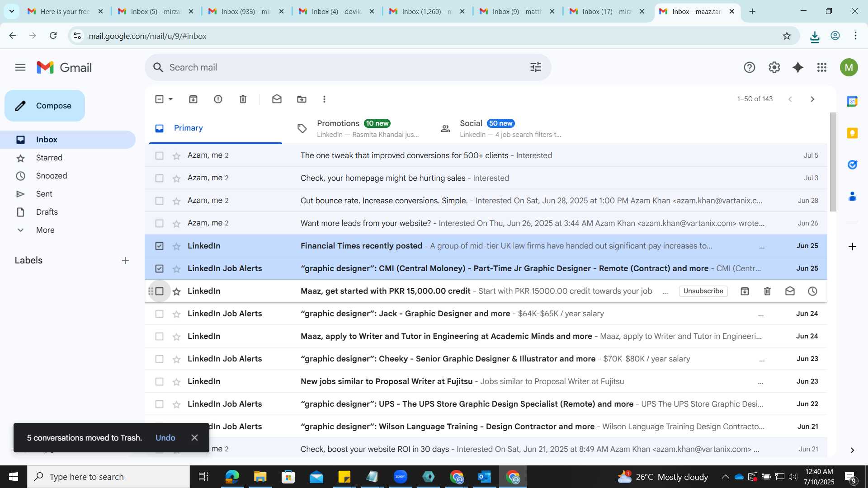Screen dimensions: 868x488
Task: Open the Google apps grid
Action: pyautogui.click(x=822, y=68)
